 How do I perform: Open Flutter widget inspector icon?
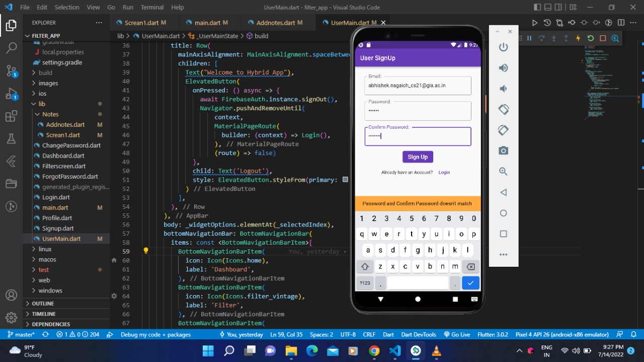(615, 38)
